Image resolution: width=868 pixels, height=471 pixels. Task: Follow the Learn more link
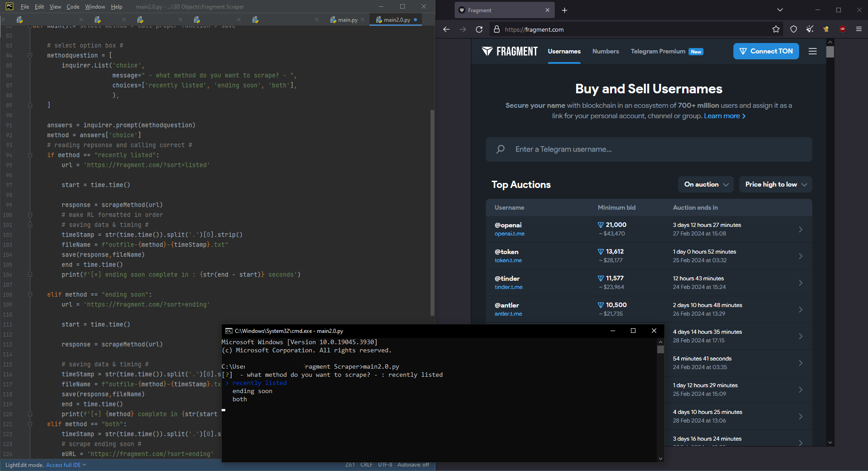click(x=724, y=116)
